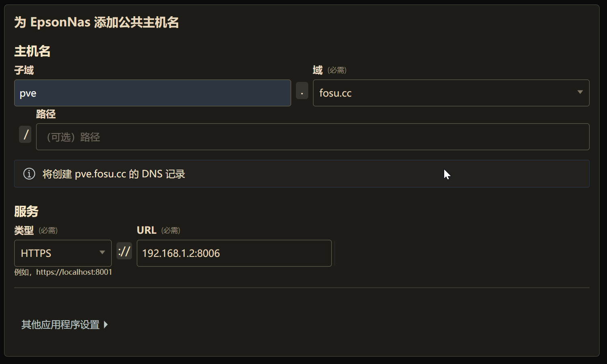607x364 pixels.
Task: Open the fosu.cc domain dropdown arrow
Action: 580,92
